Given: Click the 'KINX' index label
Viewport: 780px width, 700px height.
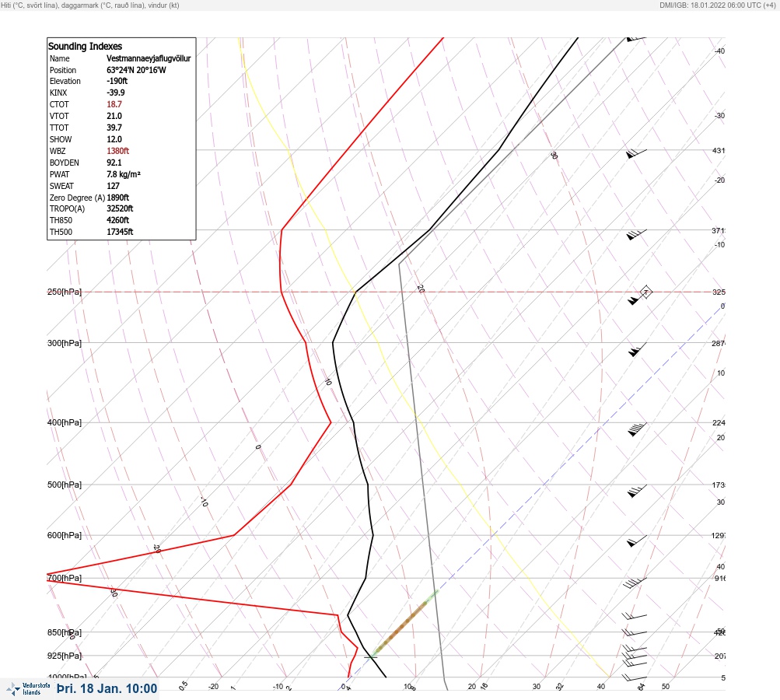Looking at the screenshot, I should (x=58, y=93).
